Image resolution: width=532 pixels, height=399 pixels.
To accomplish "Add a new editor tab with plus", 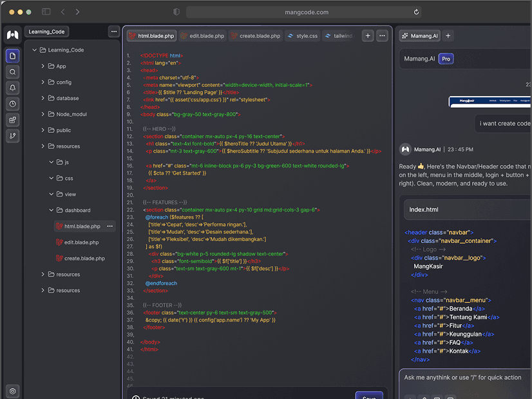I will [368, 35].
